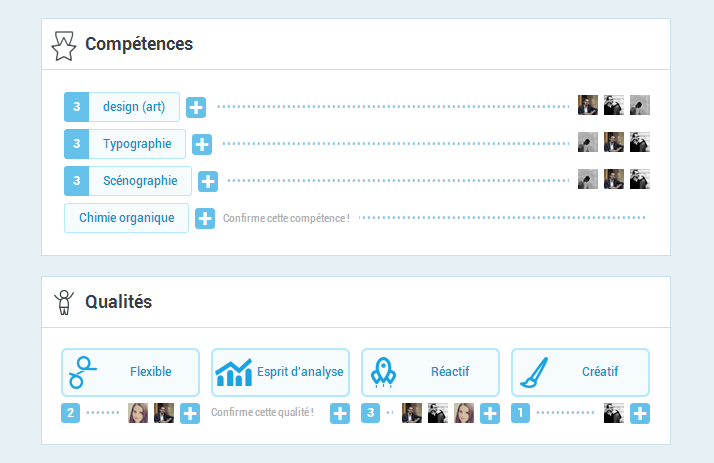This screenshot has height=463, width=714.
Task: Confirm Esprit d'analyse quality via plus icon
Action: click(x=340, y=413)
